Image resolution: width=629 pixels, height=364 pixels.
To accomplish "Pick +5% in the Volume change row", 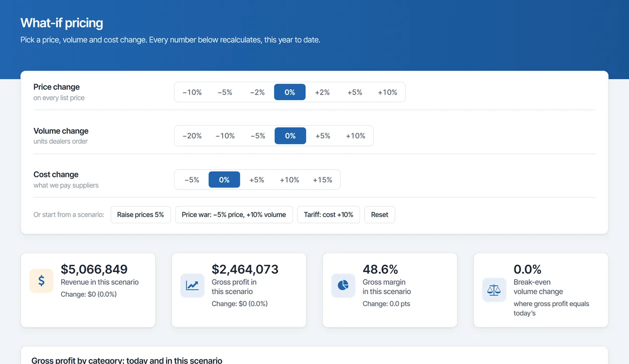I will 323,136.
